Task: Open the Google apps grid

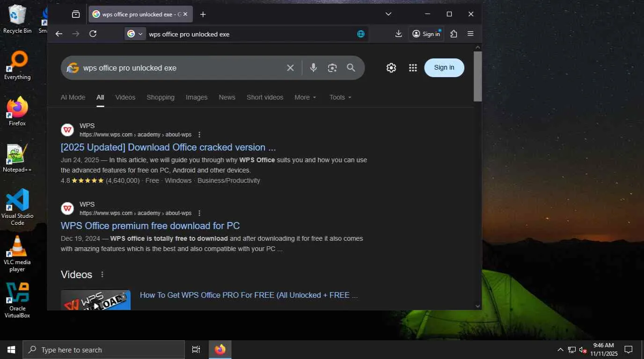Action: 413,68
